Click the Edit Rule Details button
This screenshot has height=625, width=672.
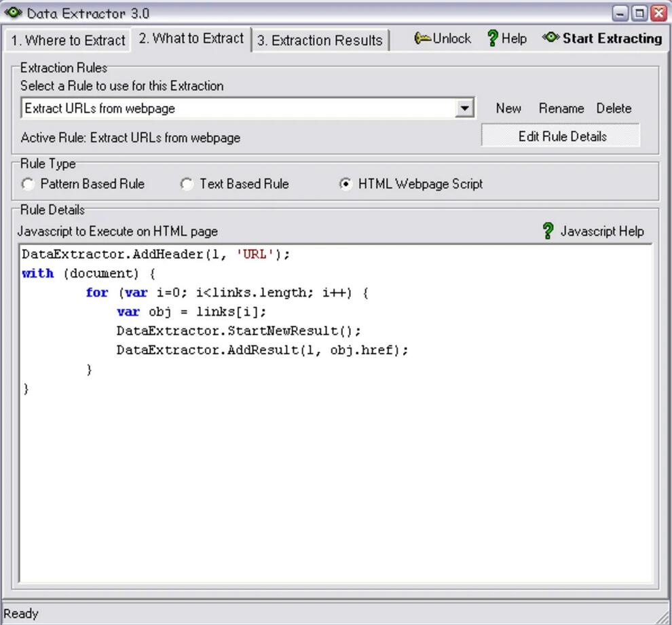point(561,136)
